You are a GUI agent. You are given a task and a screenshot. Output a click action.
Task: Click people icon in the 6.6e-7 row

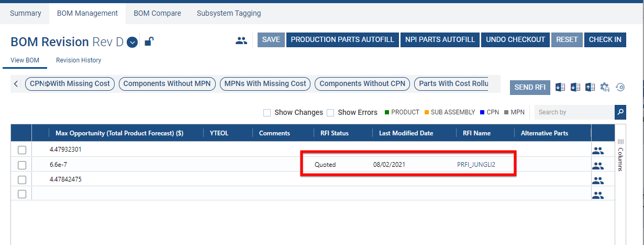click(x=598, y=166)
